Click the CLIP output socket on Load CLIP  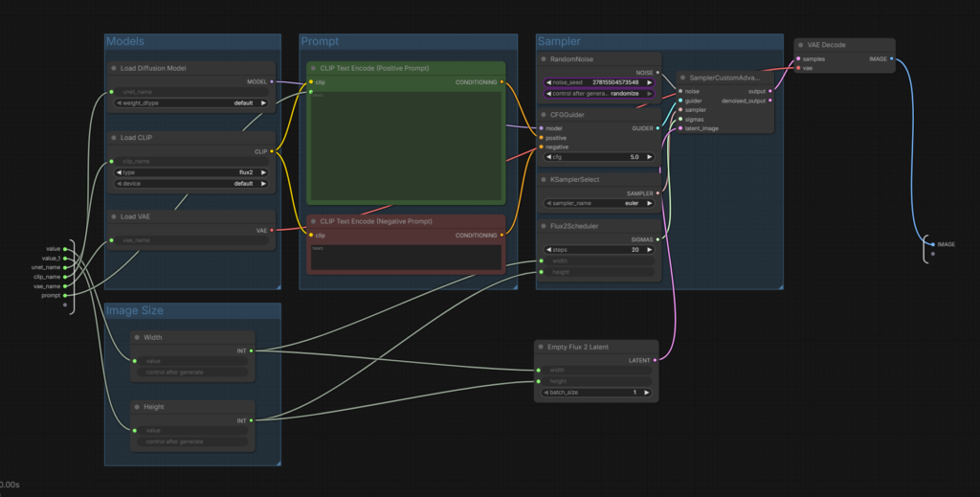pos(273,151)
